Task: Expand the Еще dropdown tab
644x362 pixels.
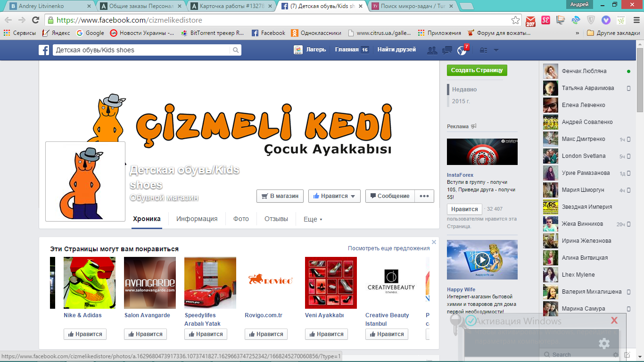Action: tap(313, 219)
